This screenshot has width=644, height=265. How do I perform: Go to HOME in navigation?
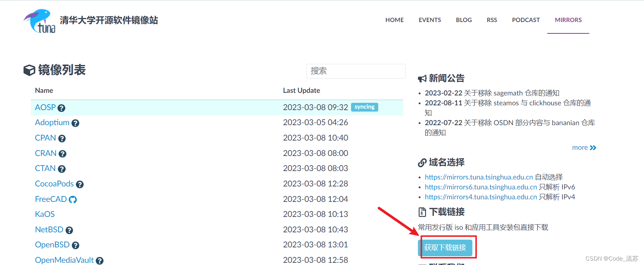coord(394,20)
